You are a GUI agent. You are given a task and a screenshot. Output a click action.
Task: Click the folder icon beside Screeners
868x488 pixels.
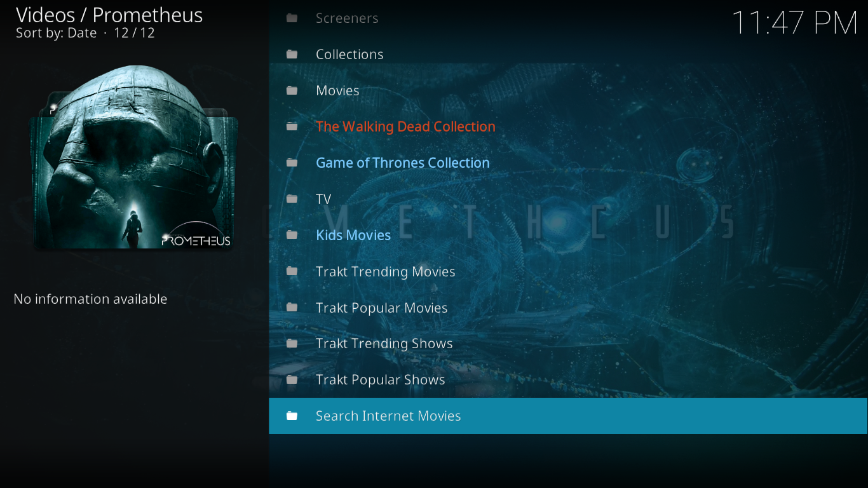point(292,18)
